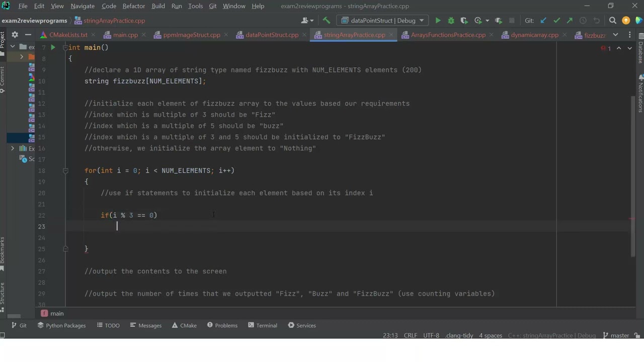This screenshot has width=644, height=362.
Task: Click 4 spaces indent setting
Action: pyautogui.click(x=491, y=335)
